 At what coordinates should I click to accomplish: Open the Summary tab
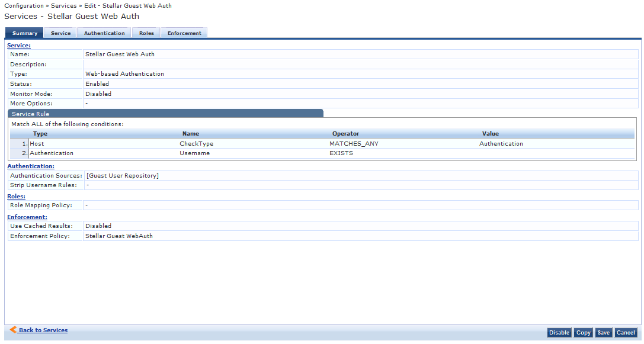pyautogui.click(x=24, y=33)
